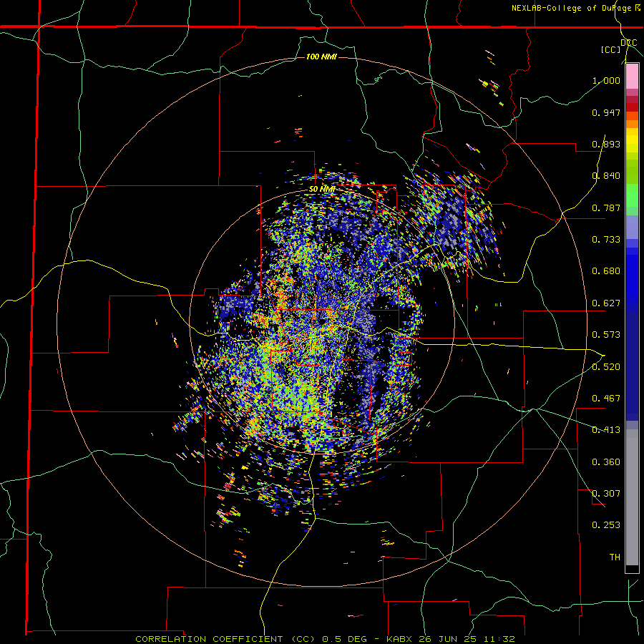This screenshot has width=644, height=644.
Task: Click the 100 NMI range ring label
Action: [321, 57]
